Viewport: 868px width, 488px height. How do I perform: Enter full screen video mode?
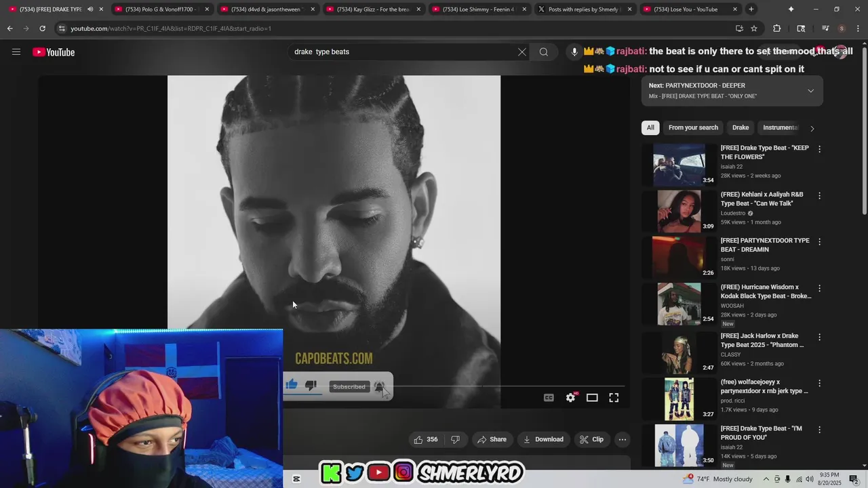coord(614,398)
